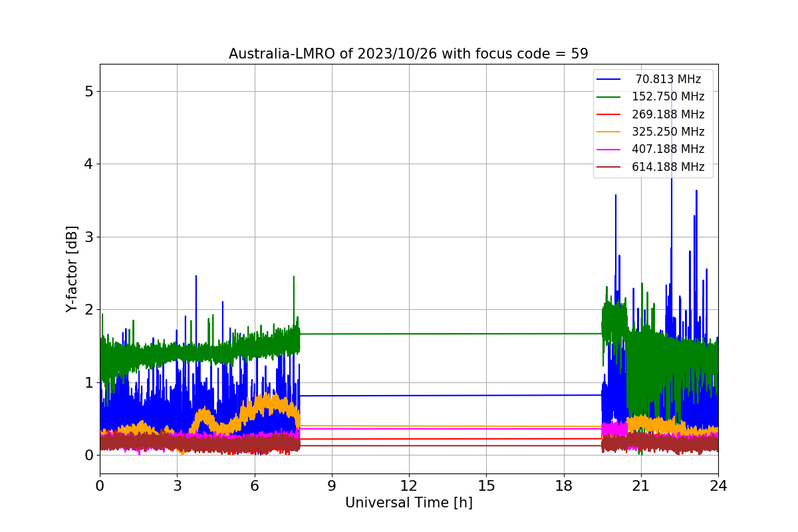Click the Universal Time [h] axis label
Image resolution: width=798 pixels, height=532 pixels.
(x=408, y=503)
